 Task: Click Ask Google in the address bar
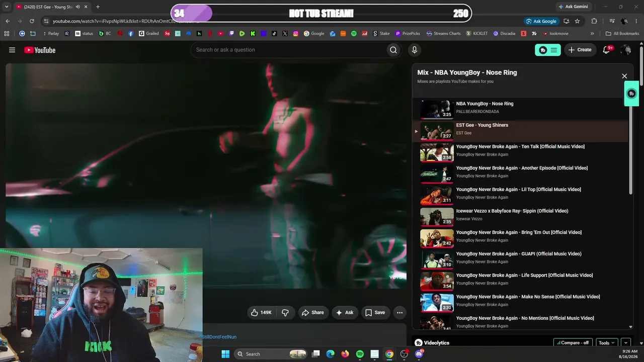click(541, 21)
